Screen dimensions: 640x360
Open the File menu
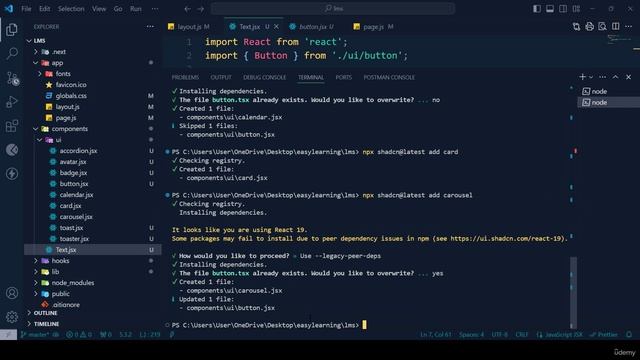pos(26,9)
